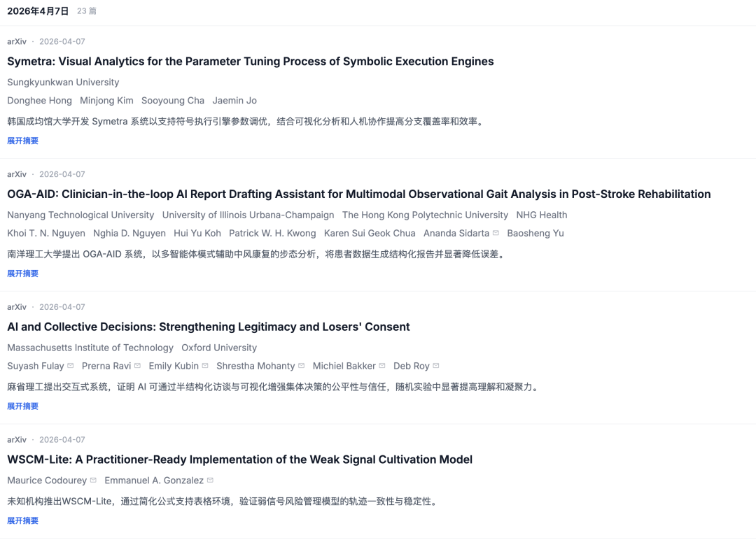Click the email icon beside Suyash Fulay
Viewport: 756px width, 540px height.
70,366
